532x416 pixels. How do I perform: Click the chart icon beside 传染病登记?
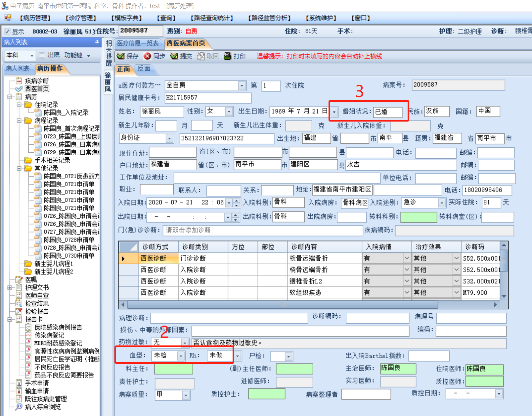(28, 335)
